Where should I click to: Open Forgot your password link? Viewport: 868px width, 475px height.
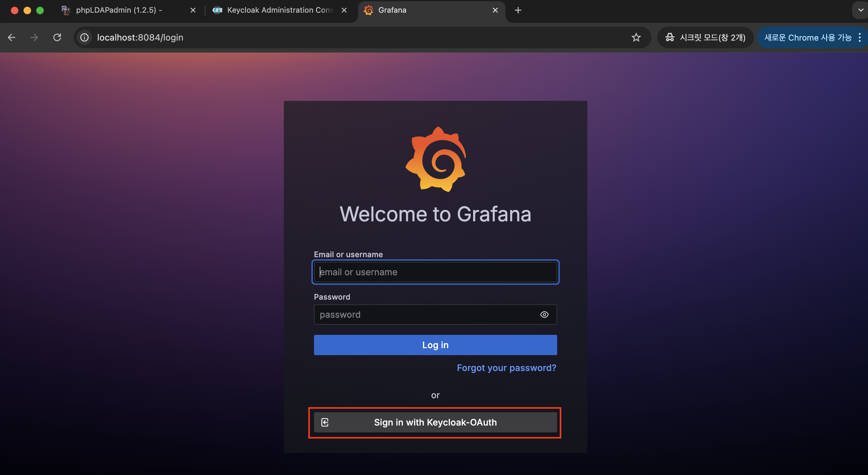506,368
